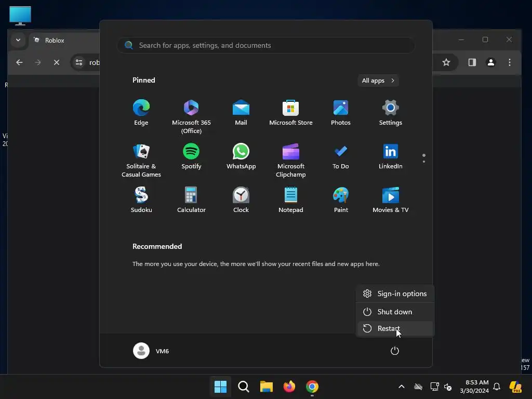Open the Sudoku game
Image resolution: width=532 pixels, height=399 pixels.
[x=141, y=200]
